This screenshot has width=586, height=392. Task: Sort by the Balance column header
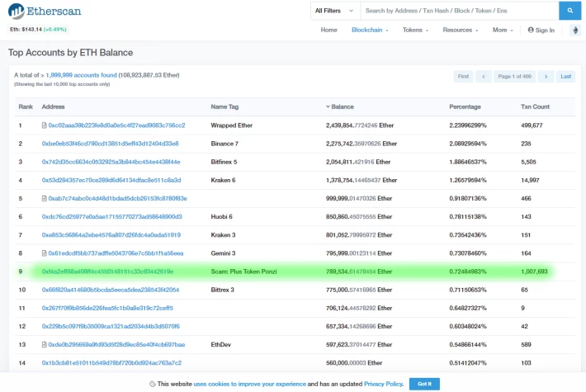(340, 107)
